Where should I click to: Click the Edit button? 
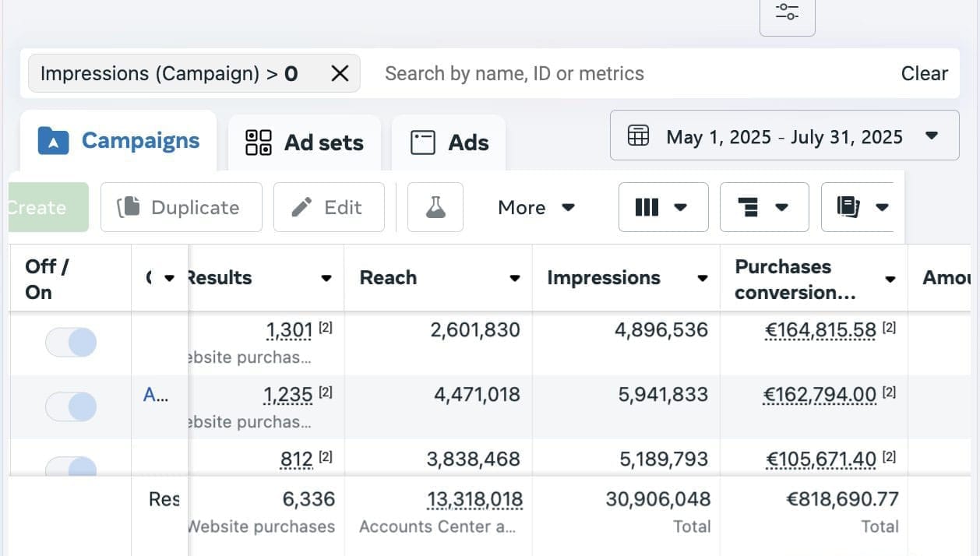tap(329, 207)
